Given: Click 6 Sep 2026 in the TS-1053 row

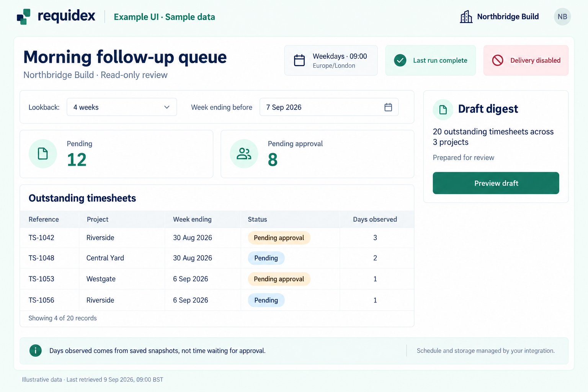Looking at the screenshot, I should click(x=191, y=279).
